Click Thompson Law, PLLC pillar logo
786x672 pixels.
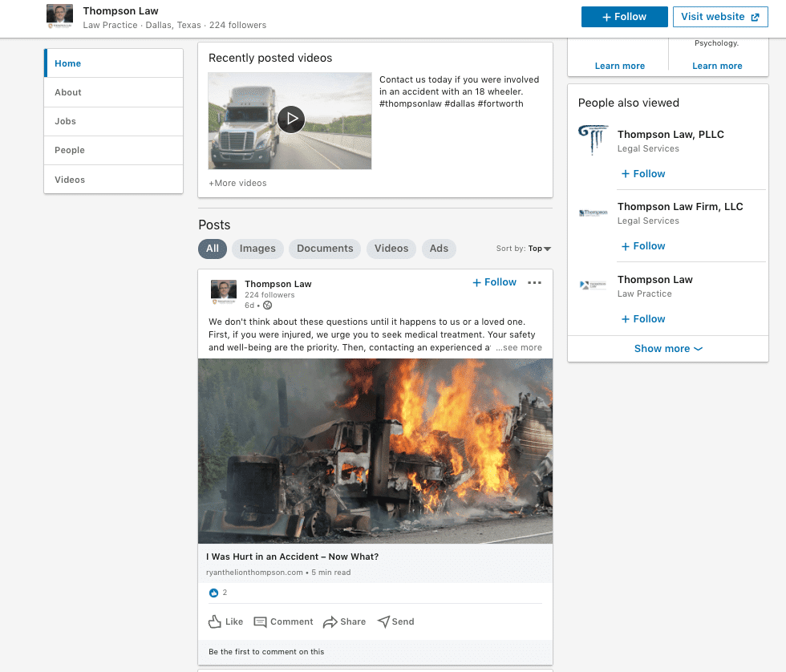(594, 140)
